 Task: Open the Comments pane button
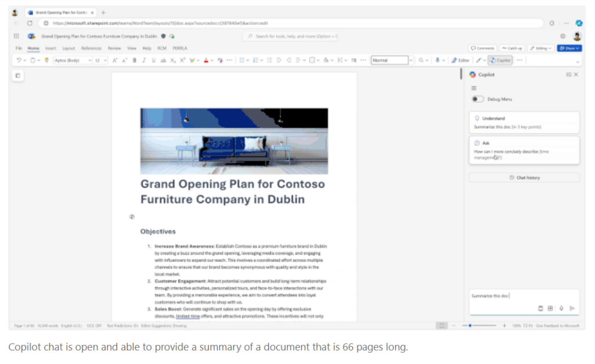pyautogui.click(x=482, y=48)
